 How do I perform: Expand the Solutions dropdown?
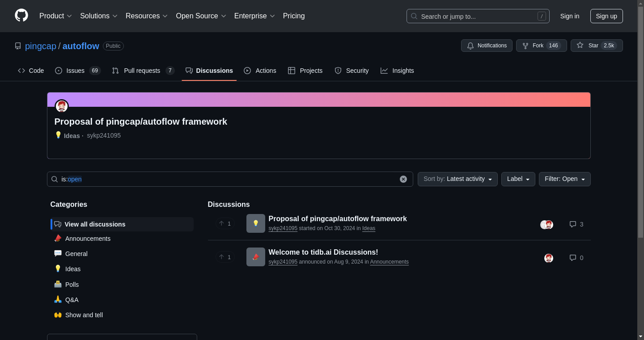(x=99, y=16)
